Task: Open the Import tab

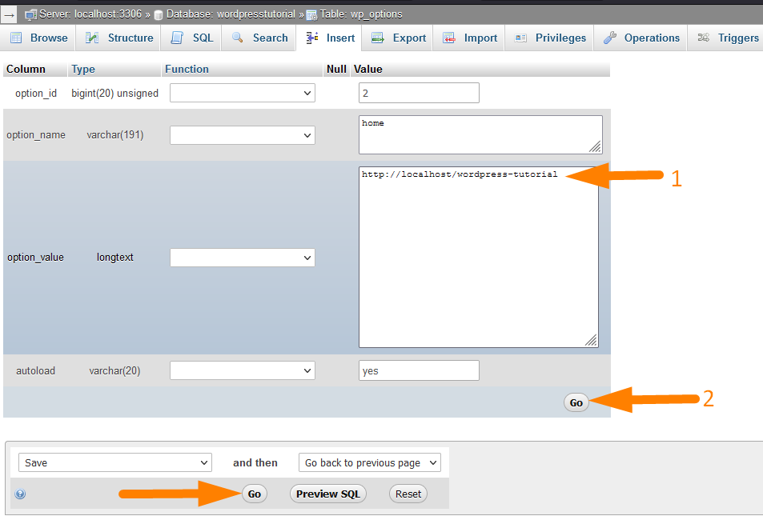Action: click(469, 38)
